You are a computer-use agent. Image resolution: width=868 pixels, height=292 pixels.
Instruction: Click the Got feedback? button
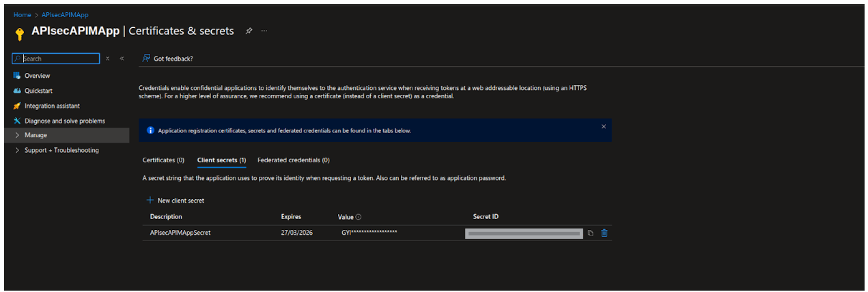pos(167,59)
